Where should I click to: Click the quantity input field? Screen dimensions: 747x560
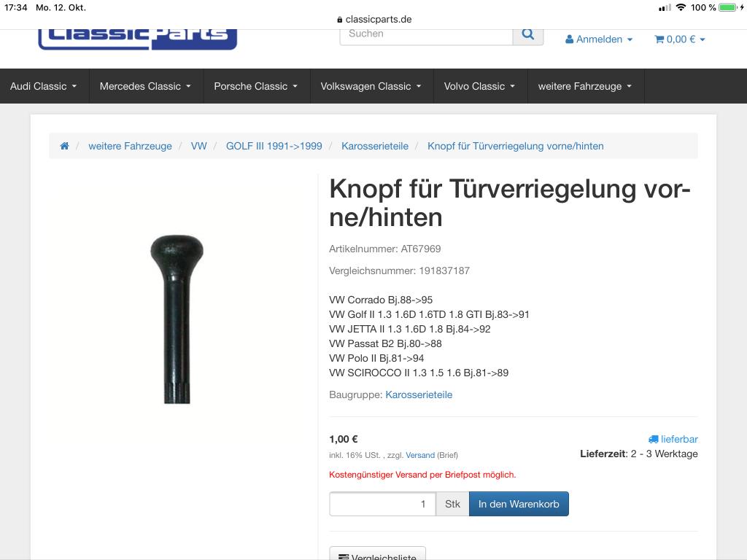coord(382,504)
